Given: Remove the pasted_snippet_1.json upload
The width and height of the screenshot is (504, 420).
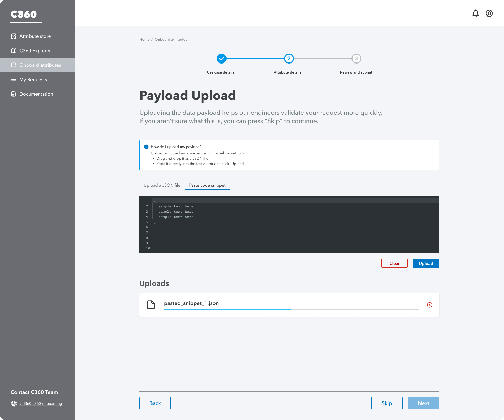Looking at the screenshot, I should (429, 305).
